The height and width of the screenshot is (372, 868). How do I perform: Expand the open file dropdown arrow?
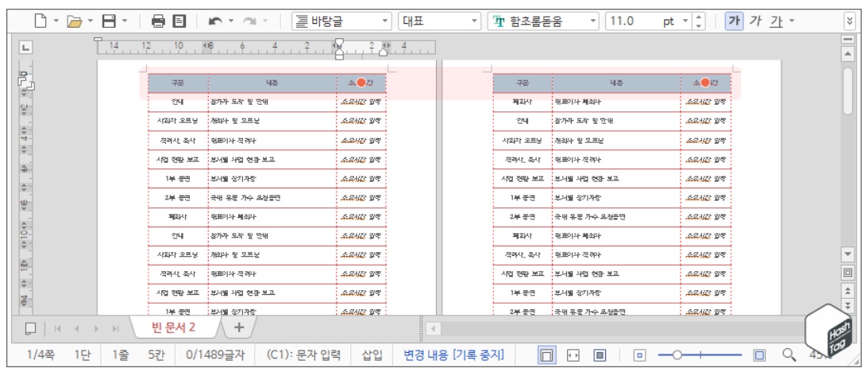91,21
